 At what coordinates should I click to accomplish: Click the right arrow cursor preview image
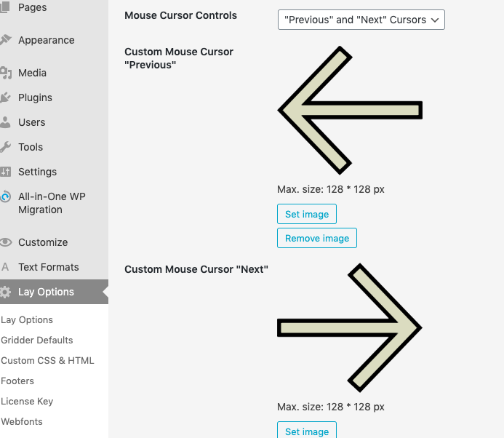pos(350,327)
